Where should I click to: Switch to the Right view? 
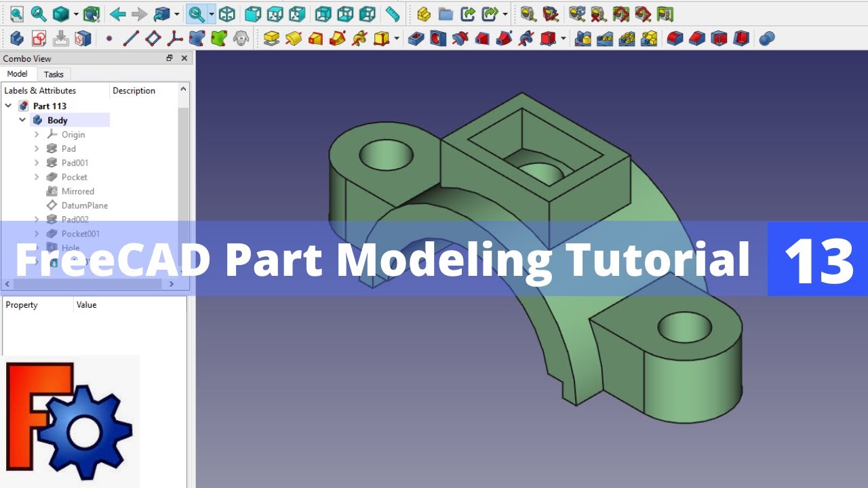(x=296, y=14)
